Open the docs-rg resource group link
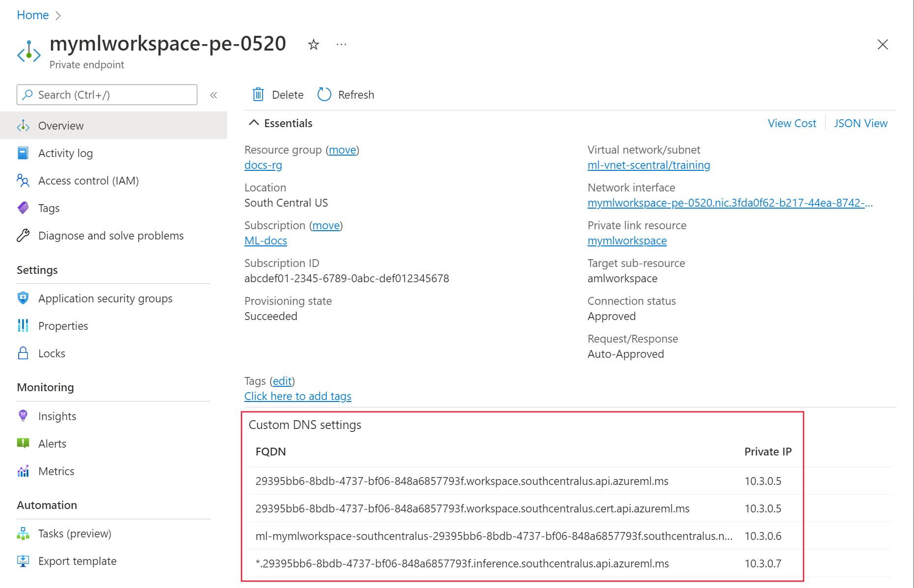This screenshot has height=588, width=914. point(263,165)
